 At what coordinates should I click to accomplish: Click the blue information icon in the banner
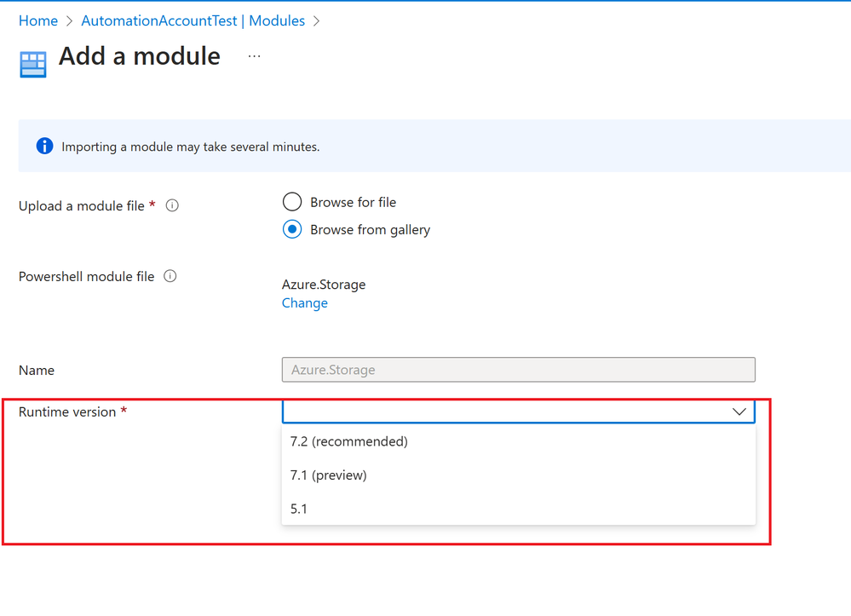pos(44,146)
